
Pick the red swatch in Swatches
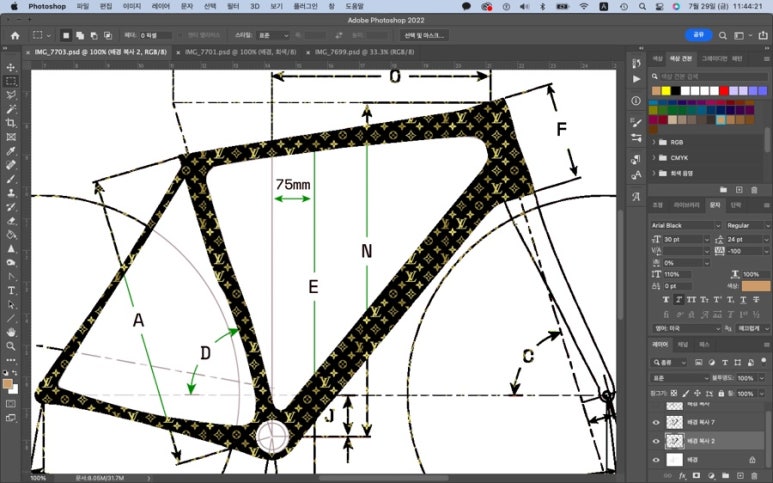click(724, 91)
